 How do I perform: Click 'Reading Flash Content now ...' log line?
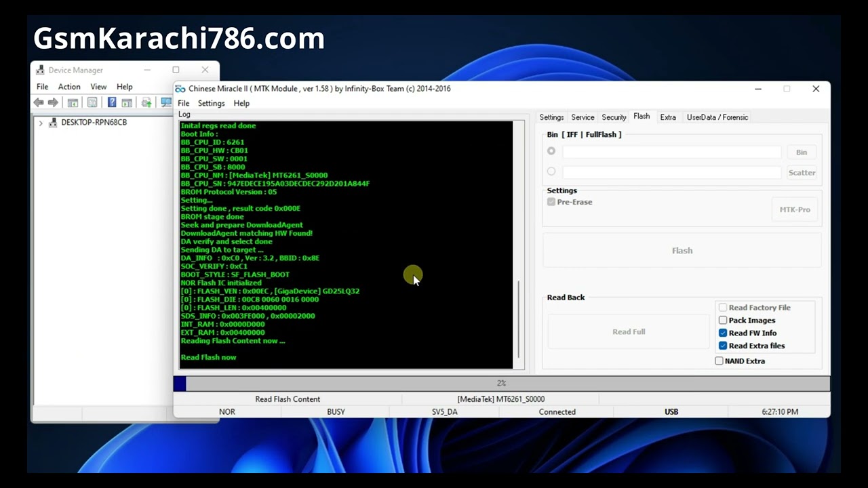pyautogui.click(x=233, y=341)
